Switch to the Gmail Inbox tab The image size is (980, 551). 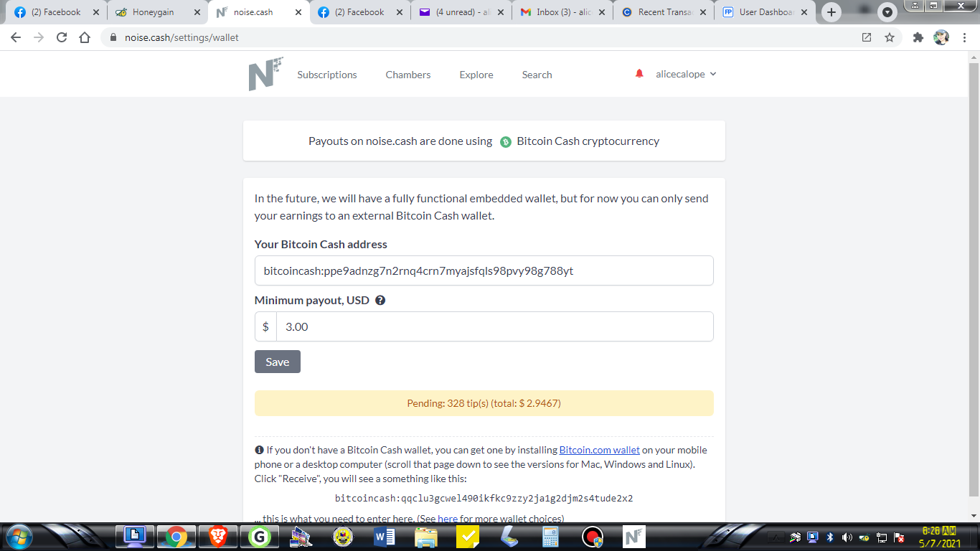(x=562, y=12)
